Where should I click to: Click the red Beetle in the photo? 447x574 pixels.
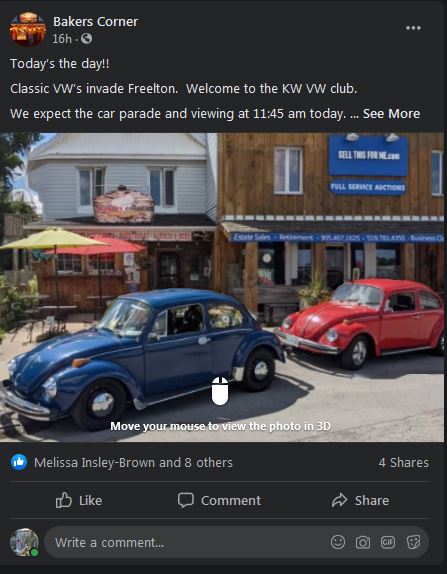[360, 322]
